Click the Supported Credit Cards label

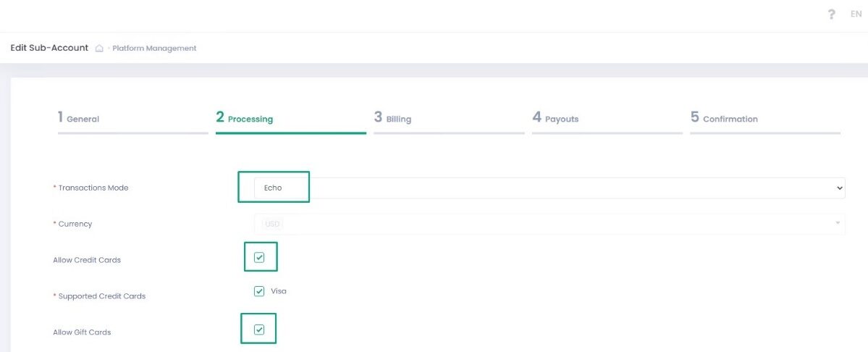tap(101, 296)
